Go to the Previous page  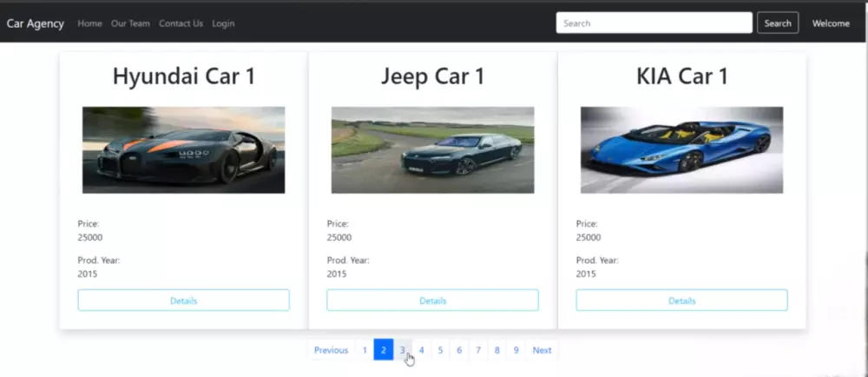coord(331,350)
